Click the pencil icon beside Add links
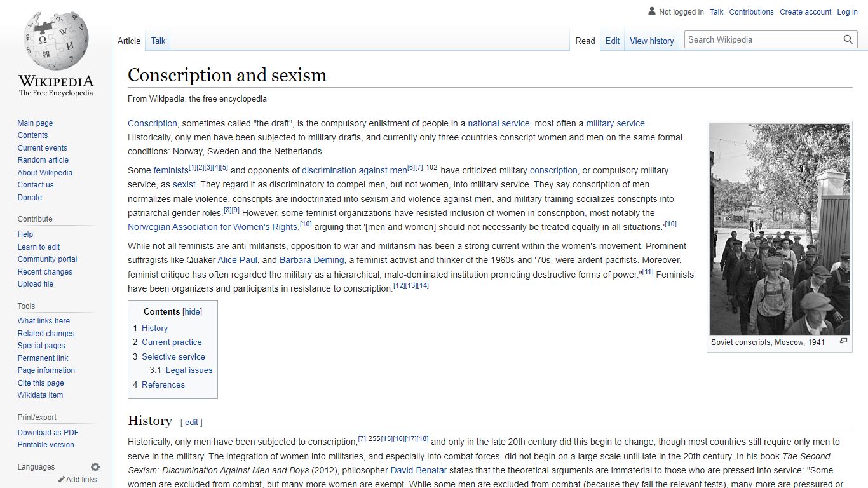This screenshot has height=488, width=868. [62, 480]
